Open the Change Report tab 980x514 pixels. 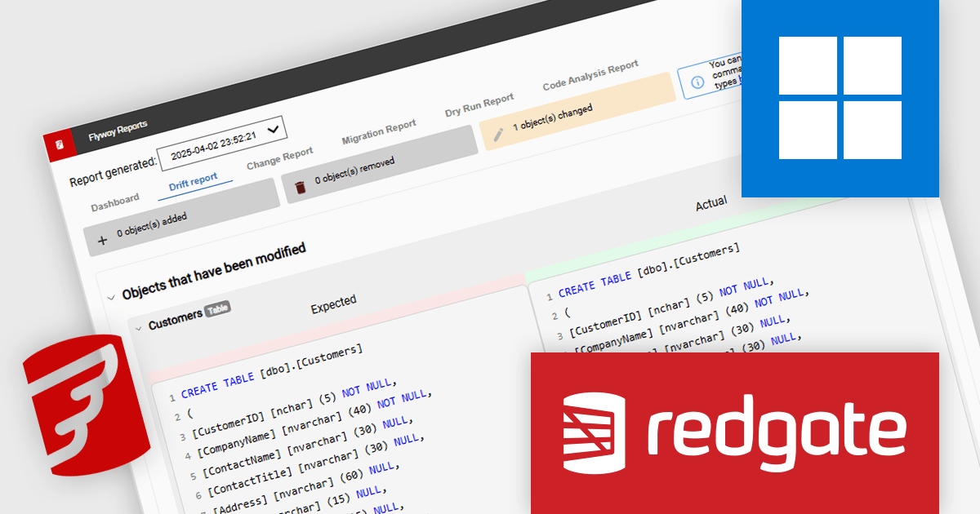click(279, 155)
